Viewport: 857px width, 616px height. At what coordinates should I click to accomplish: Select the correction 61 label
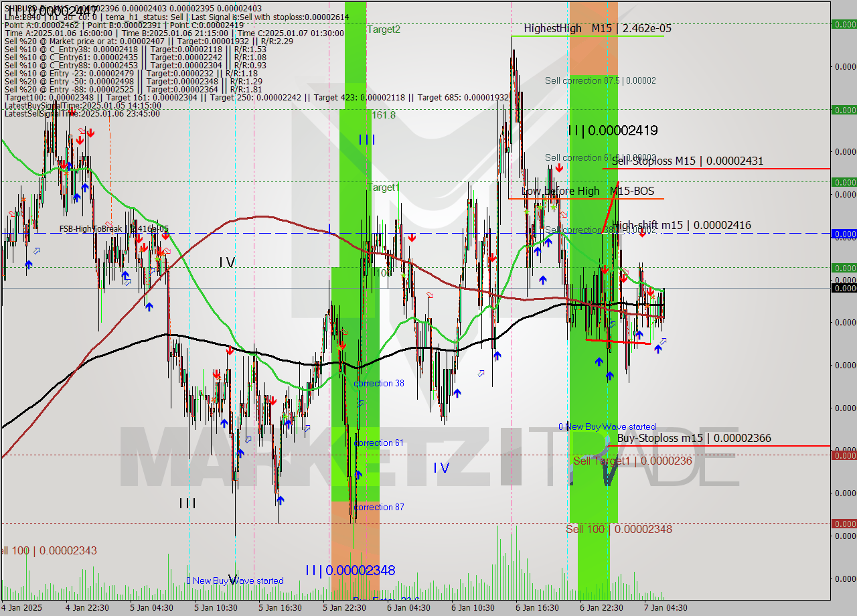tap(378, 443)
